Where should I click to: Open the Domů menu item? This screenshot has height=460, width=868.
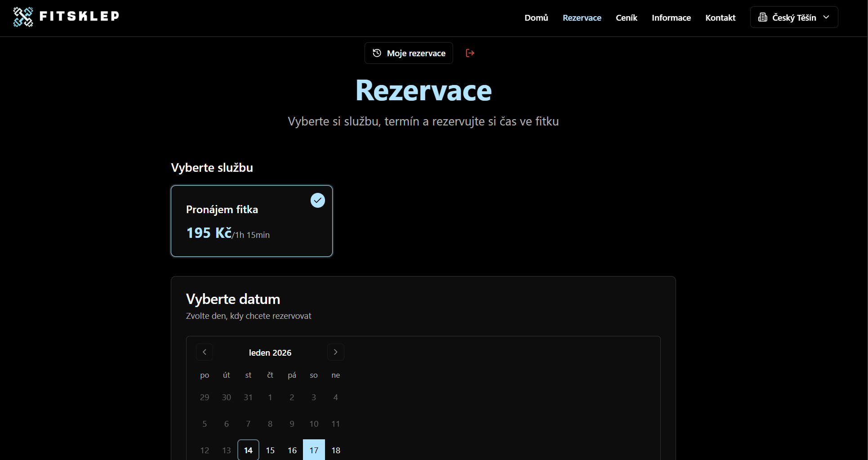pos(536,18)
